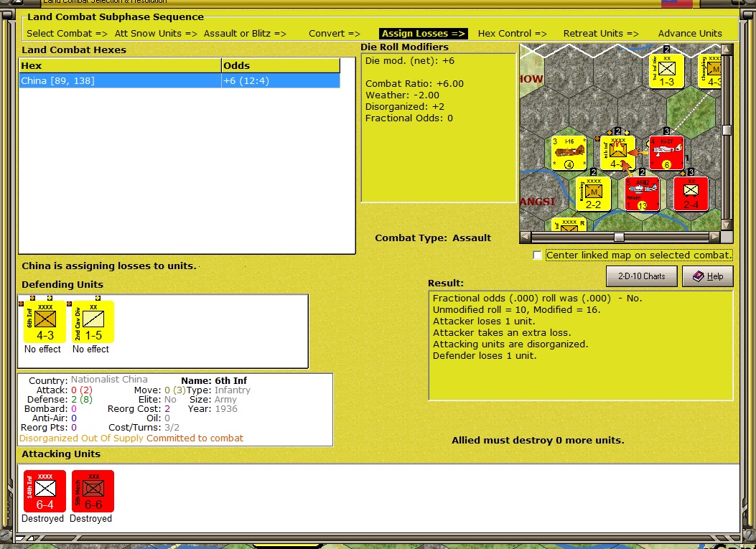Click the 'Committed to combat' status text

(195, 438)
